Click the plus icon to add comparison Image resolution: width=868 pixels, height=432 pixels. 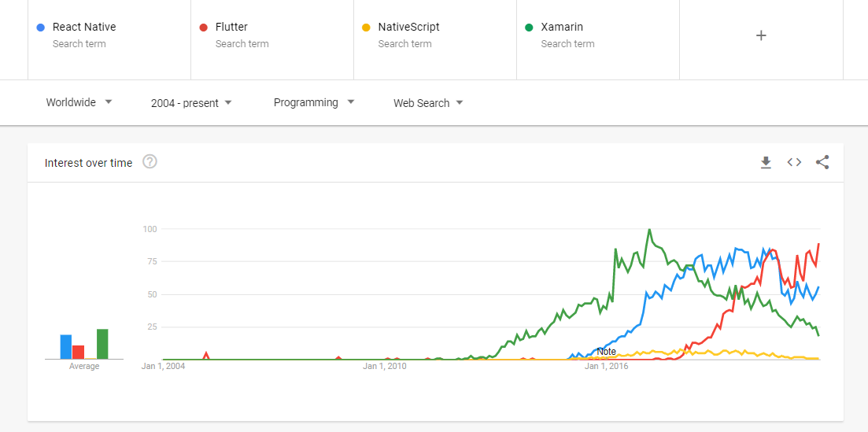pyautogui.click(x=761, y=35)
